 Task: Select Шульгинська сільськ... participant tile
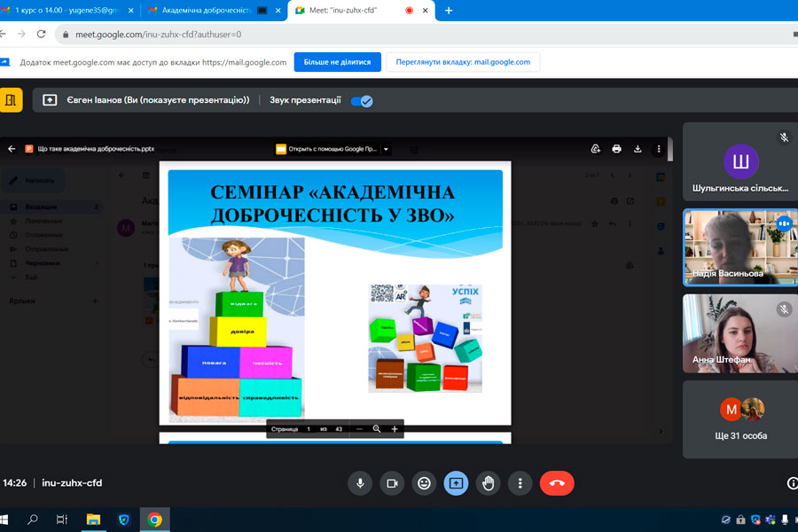point(740,162)
